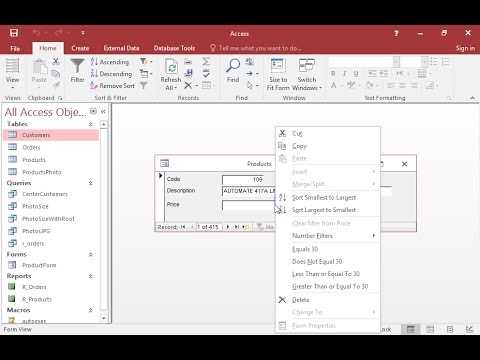This screenshot has width=480, height=360.
Task: Click the Tell me what you want to do box
Action: click(256, 48)
